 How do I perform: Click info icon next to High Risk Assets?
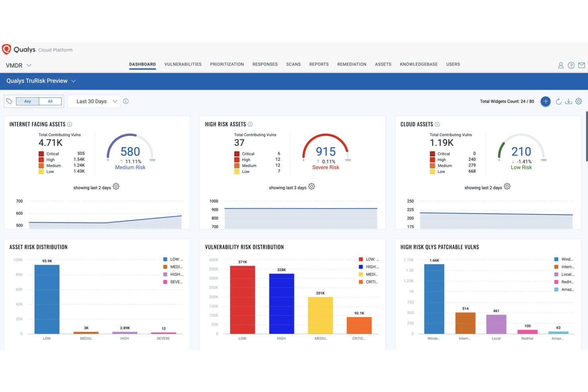(250, 124)
